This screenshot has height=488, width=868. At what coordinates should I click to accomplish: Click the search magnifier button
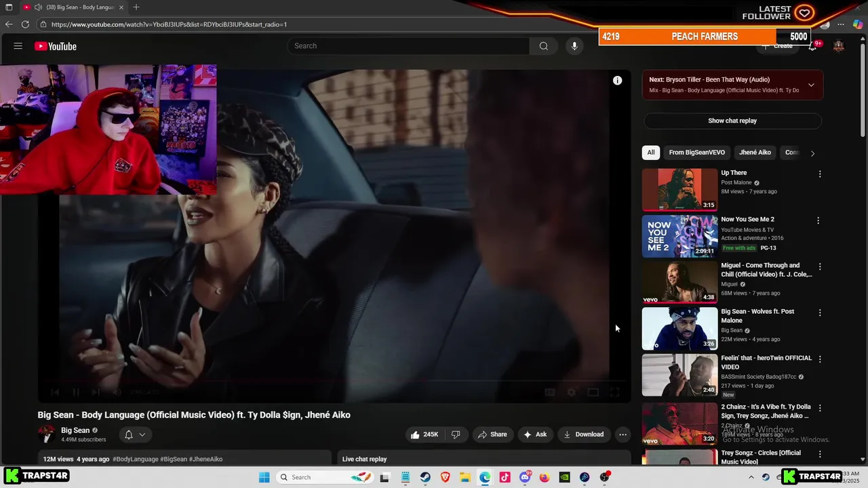543,46
